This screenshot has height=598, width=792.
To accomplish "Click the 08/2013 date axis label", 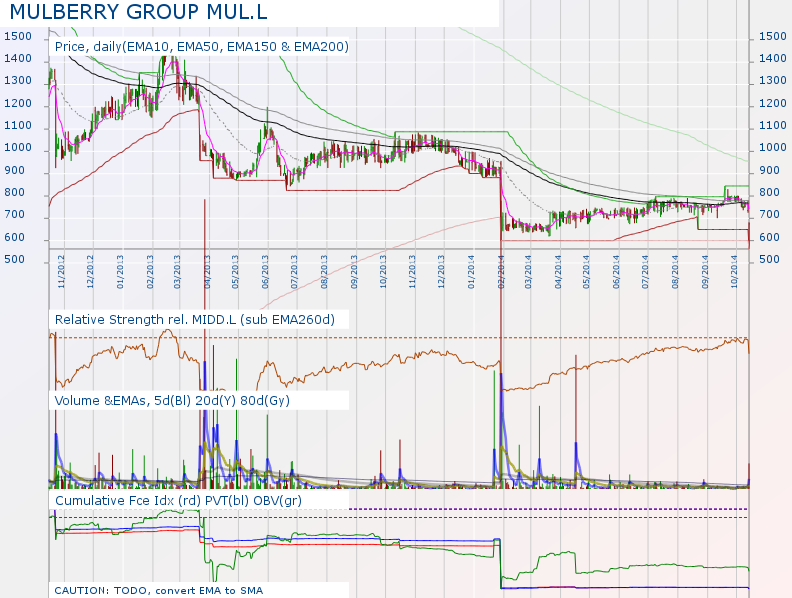I will tap(324, 272).
